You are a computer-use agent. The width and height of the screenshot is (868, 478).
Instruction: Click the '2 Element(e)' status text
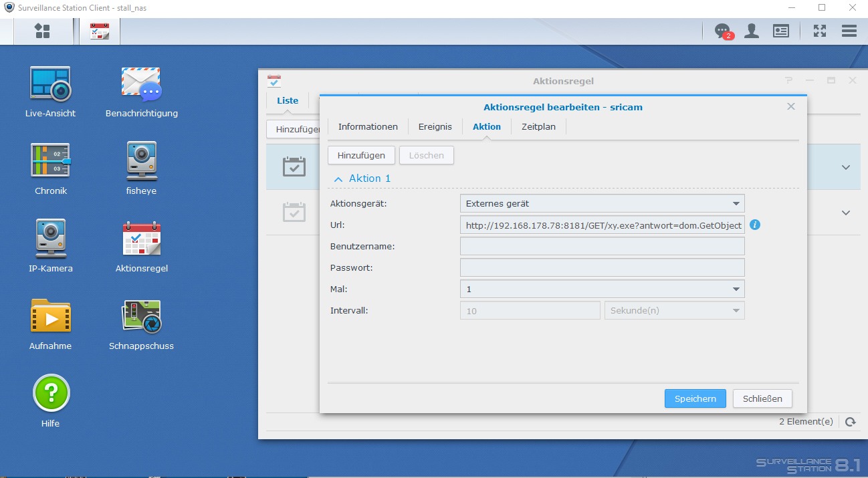point(806,422)
